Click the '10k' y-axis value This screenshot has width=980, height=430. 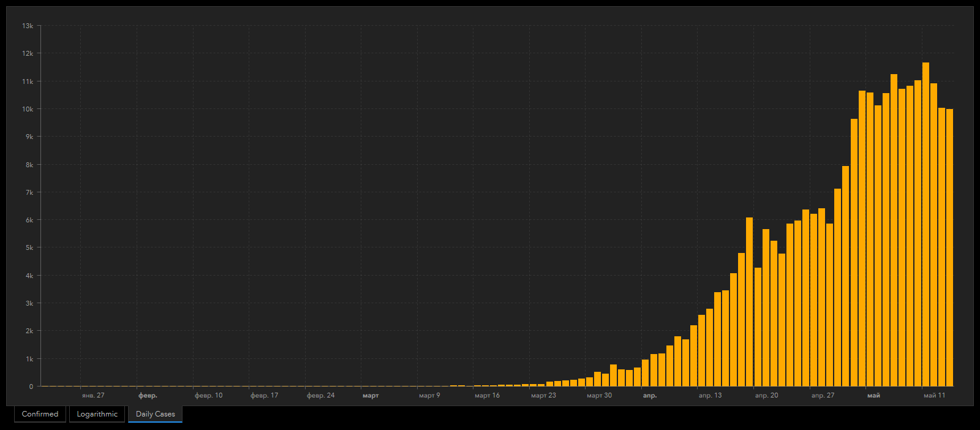[28, 109]
